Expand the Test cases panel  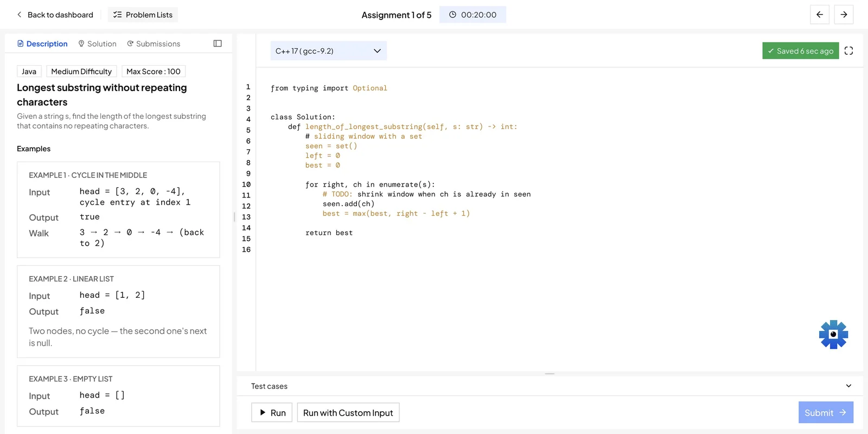848,386
